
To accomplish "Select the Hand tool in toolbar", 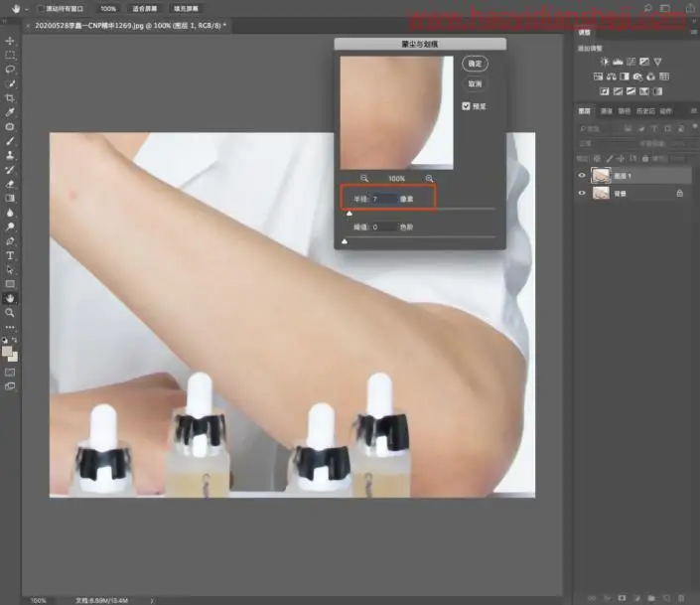I will pyautogui.click(x=10, y=298).
